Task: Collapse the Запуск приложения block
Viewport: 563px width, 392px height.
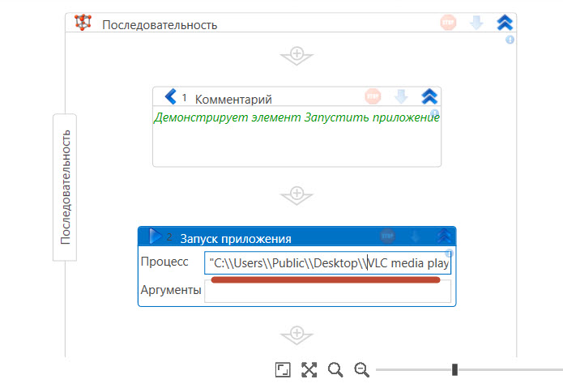Action: click(444, 236)
